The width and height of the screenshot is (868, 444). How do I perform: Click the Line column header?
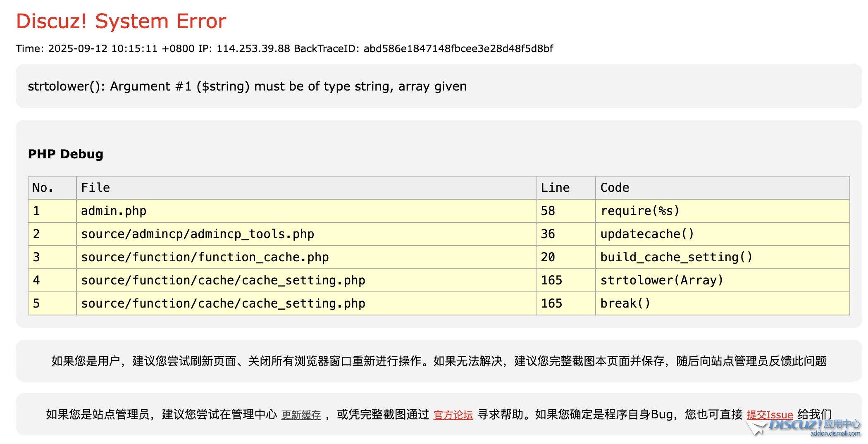(x=566, y=188)
